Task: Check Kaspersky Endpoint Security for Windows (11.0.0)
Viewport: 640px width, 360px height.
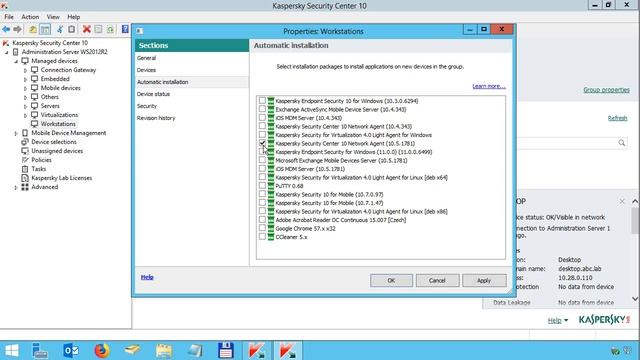Action: 262,151
